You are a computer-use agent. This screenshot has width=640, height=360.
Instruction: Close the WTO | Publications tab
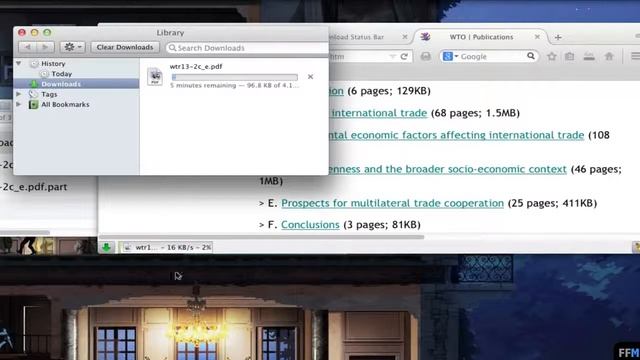click(x=537, y=37)
